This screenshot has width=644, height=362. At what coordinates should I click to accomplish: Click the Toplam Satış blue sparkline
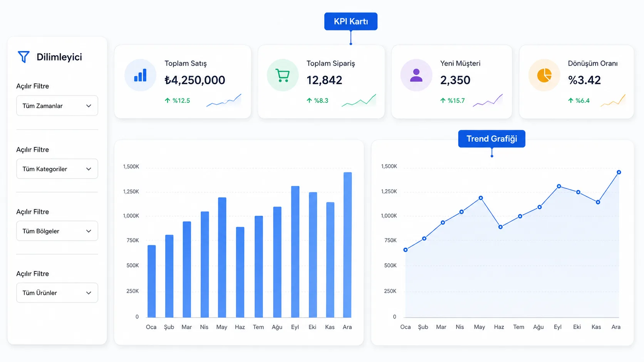click(224, 100)
